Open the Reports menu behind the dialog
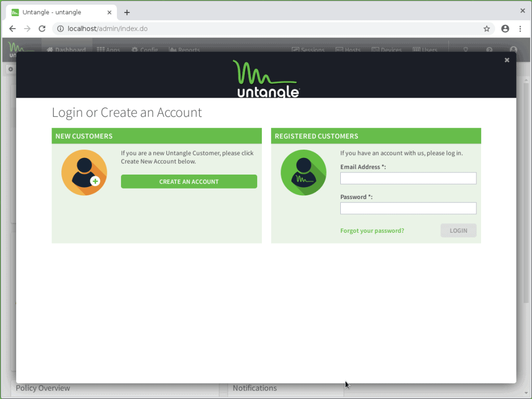This screenshot has height=399, width=532. (184, 50)
